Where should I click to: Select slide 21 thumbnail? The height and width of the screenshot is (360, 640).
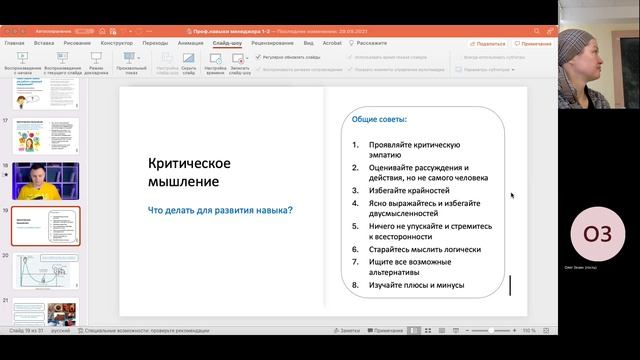click(46, 312)
